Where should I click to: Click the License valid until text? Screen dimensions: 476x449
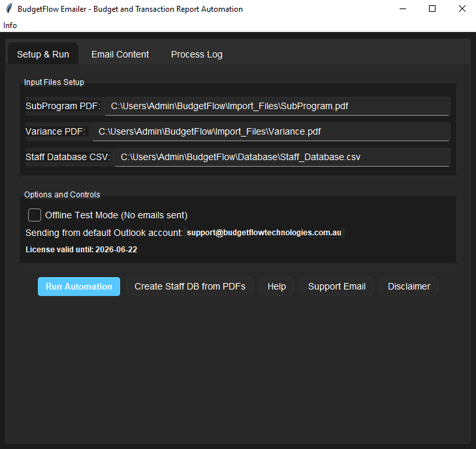click(x=81, y=250)
